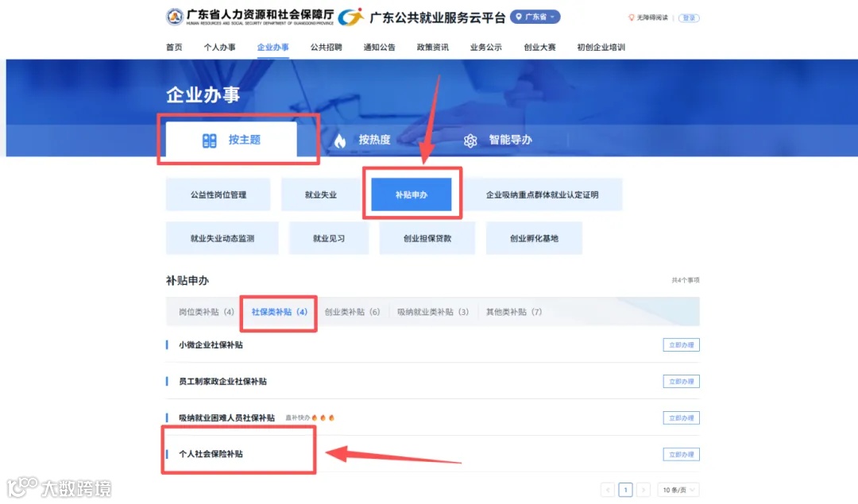Image resolution: width=858 pixels, height=504 pixels.
Task: Open the 10 条/页 page size dropdown
Action: 678,490
